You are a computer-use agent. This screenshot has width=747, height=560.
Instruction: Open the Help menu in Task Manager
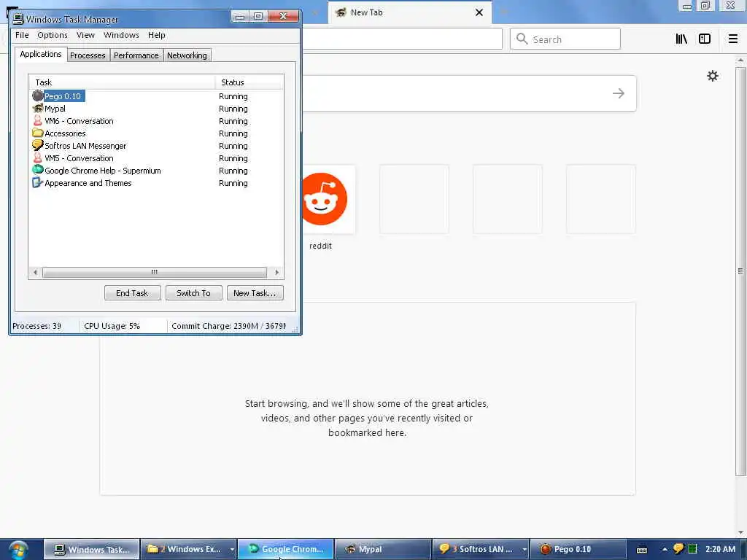tap(156, 35)
